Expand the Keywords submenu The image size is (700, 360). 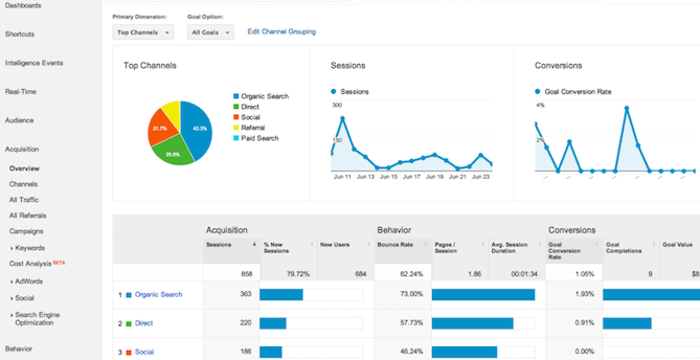click(28, 248)
